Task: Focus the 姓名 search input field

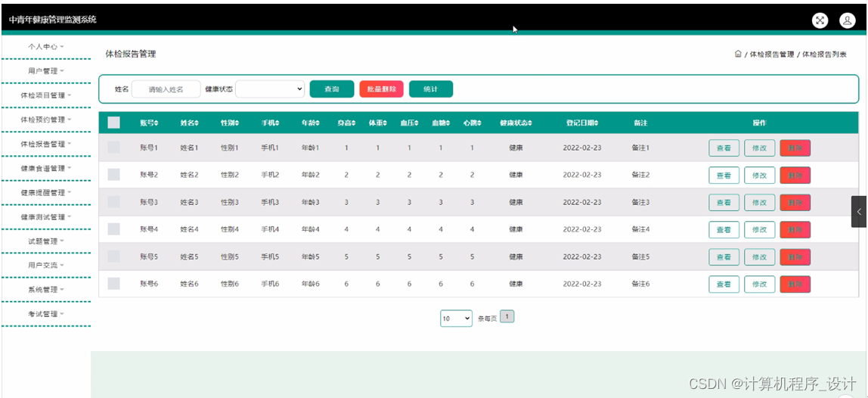Action: 166,89
